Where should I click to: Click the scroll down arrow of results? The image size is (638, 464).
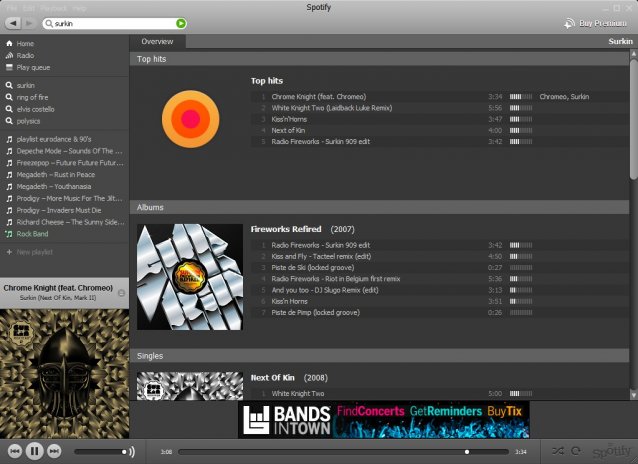tap(634, 395)
